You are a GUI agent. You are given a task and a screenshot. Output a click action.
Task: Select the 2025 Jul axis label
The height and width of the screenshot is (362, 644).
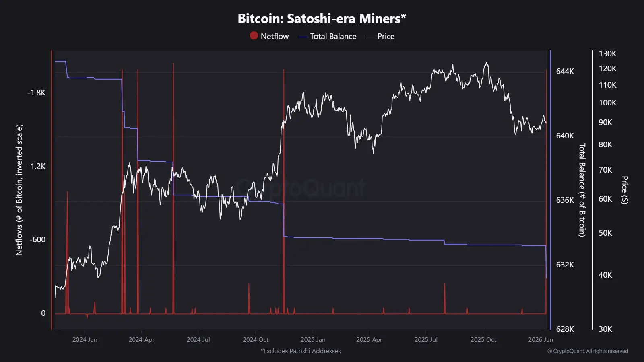coord(426,339)
